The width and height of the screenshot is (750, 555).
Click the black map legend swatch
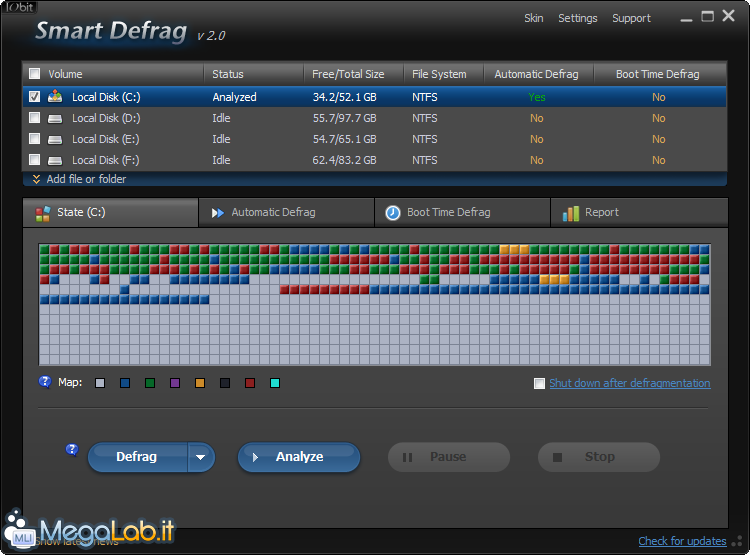(225, 383)
